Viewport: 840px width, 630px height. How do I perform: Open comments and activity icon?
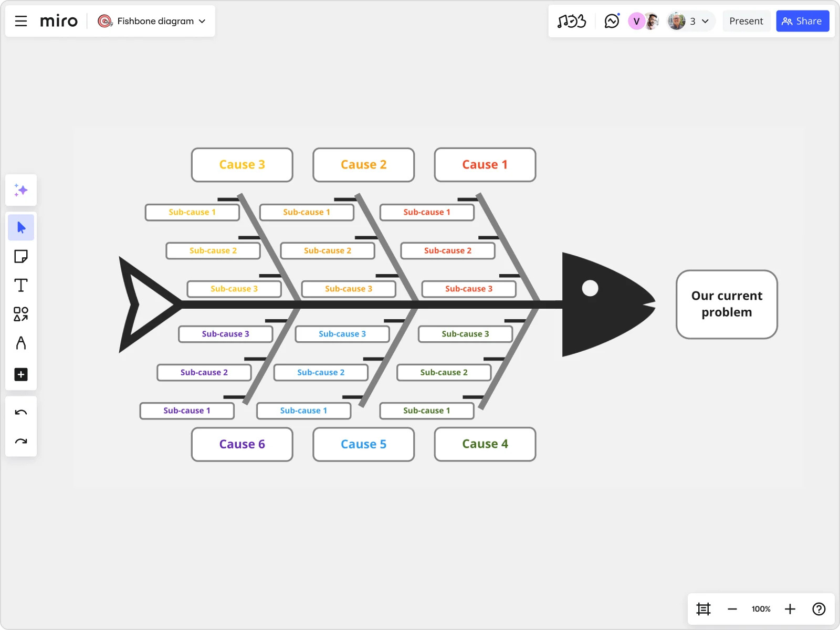612,21
